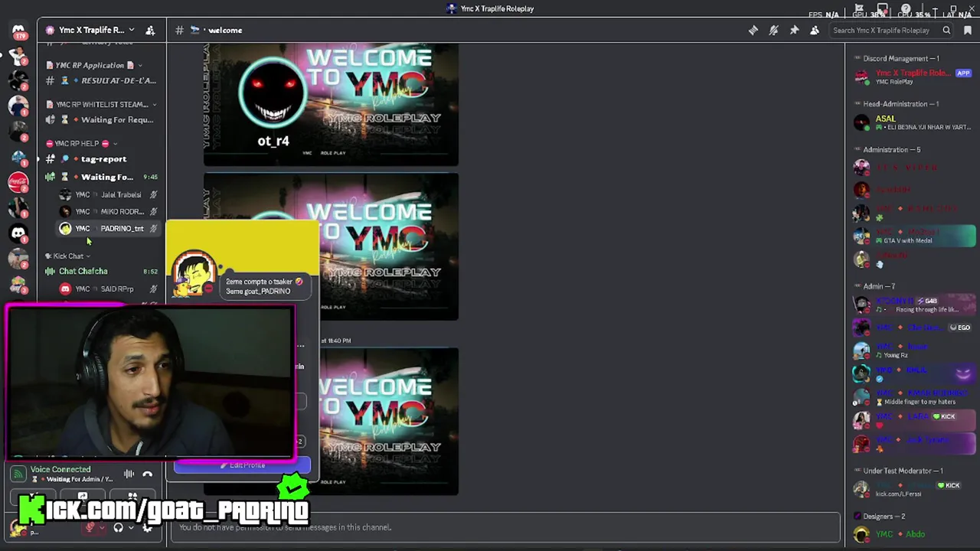
Task: Collapse YMC RP WHITELIST STEAM category
Action: coord(101,104)
